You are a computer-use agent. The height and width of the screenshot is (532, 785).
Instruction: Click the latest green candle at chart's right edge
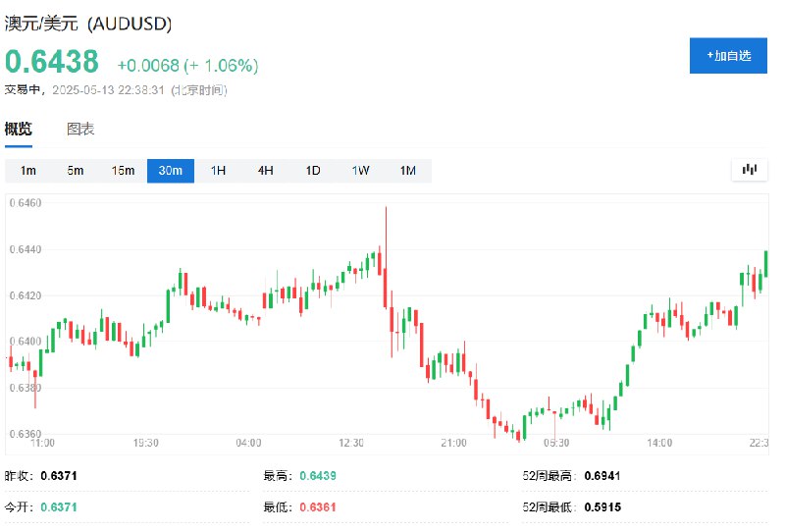pos(766,263)
